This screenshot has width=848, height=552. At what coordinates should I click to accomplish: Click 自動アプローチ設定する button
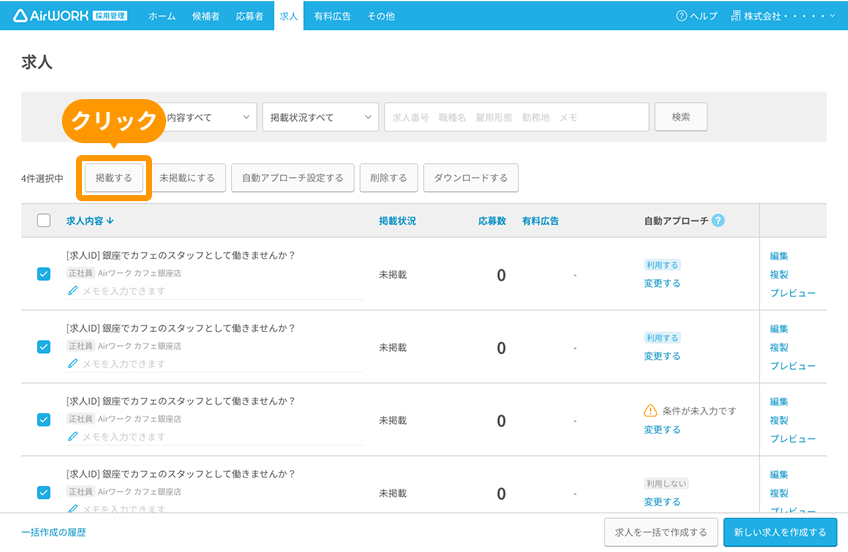pyautogui.click(x=293, y=178)
